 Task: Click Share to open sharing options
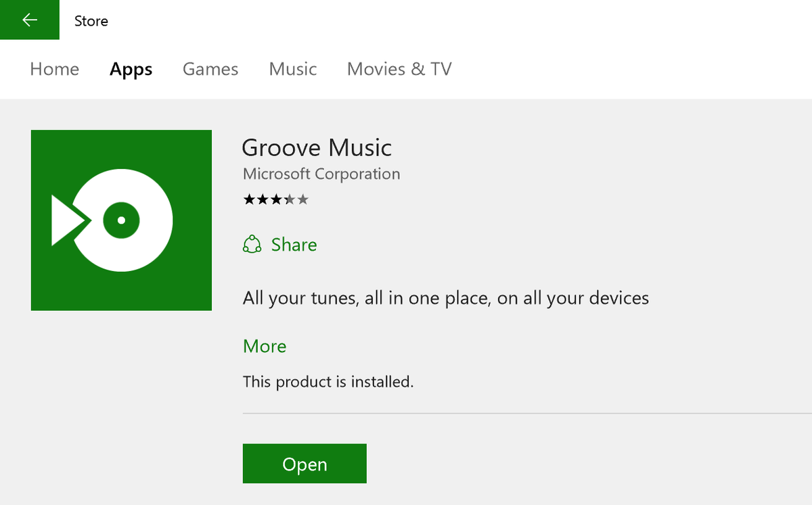294,245
